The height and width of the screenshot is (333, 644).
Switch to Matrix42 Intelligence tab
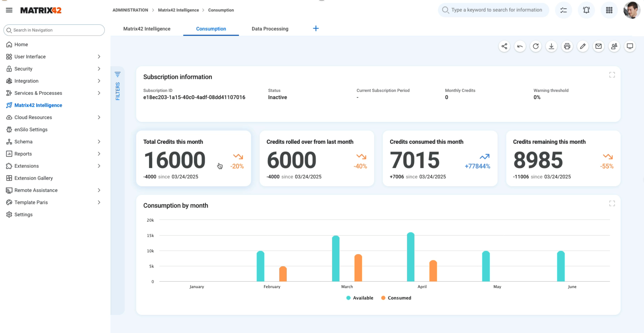[147, 29]
